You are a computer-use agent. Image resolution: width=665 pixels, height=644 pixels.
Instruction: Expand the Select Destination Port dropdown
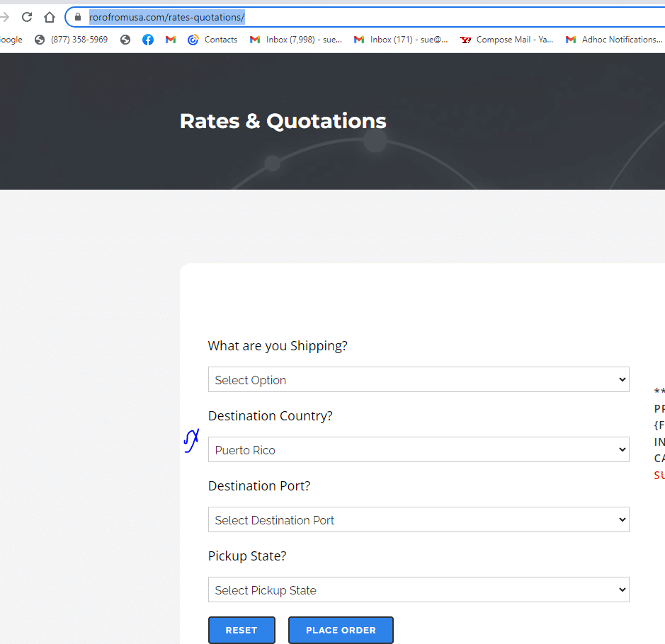pos(418,519)
